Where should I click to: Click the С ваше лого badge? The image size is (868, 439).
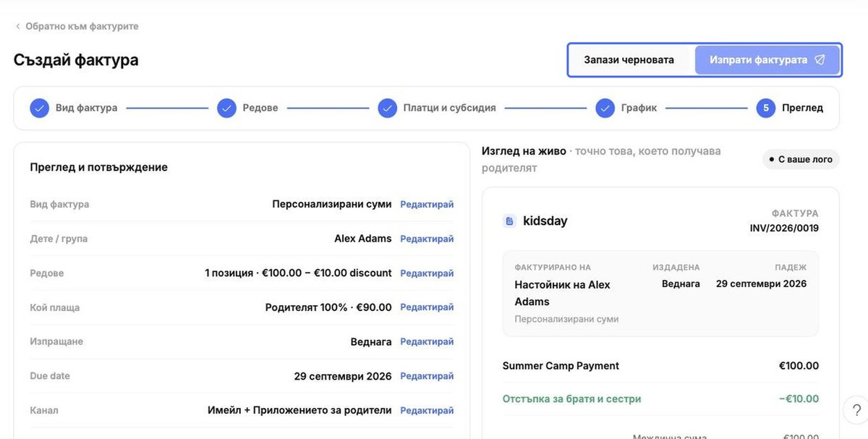point(801,159)
